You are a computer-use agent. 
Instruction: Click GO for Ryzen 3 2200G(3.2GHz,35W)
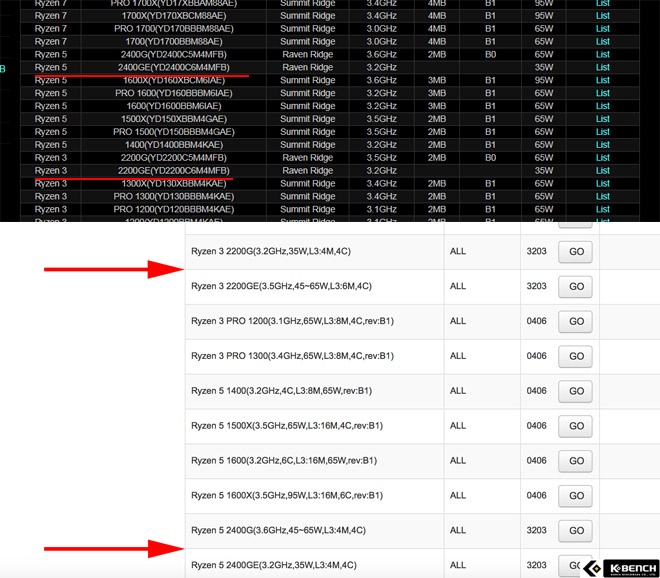[575, 252]
